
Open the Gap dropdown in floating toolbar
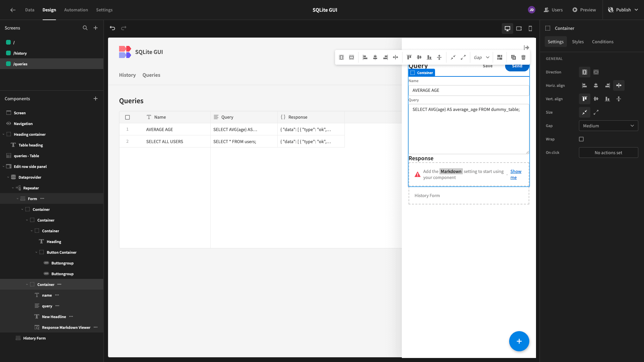click(482, 57)
